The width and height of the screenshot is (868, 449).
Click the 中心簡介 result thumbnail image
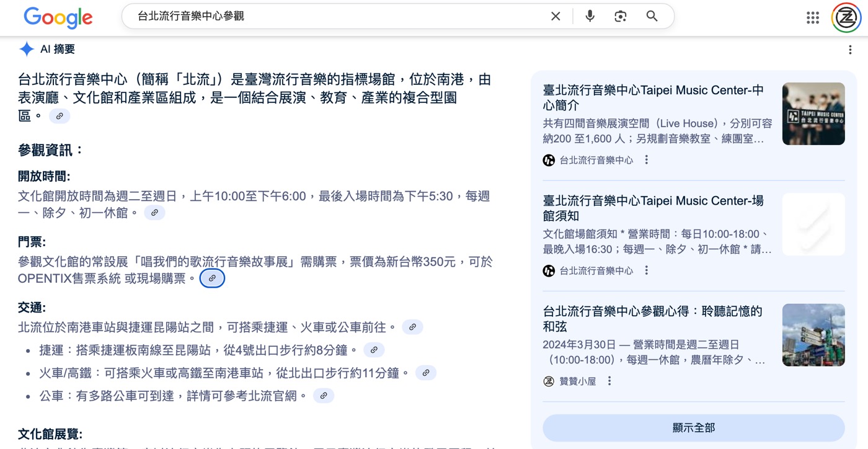(x=813, y=113)
